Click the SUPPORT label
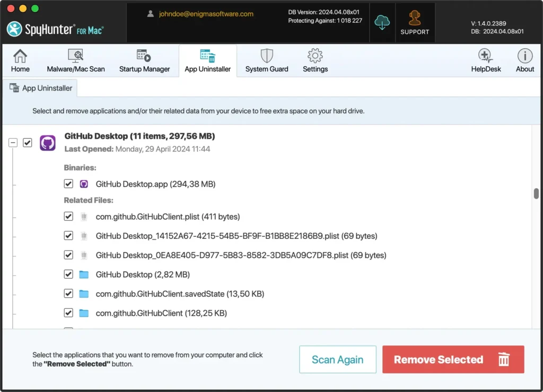The width and height of the screenshot is (543, 392). [x=415, y=32]
